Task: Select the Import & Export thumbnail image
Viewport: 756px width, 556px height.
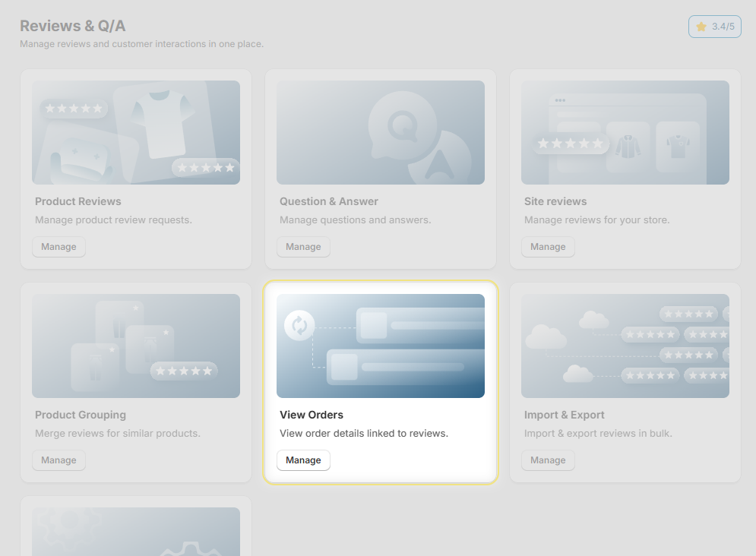Action: coord(625,346)
